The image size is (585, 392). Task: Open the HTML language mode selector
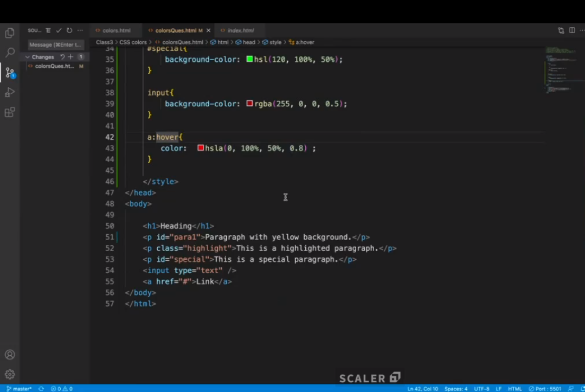[x=515, y=389]
